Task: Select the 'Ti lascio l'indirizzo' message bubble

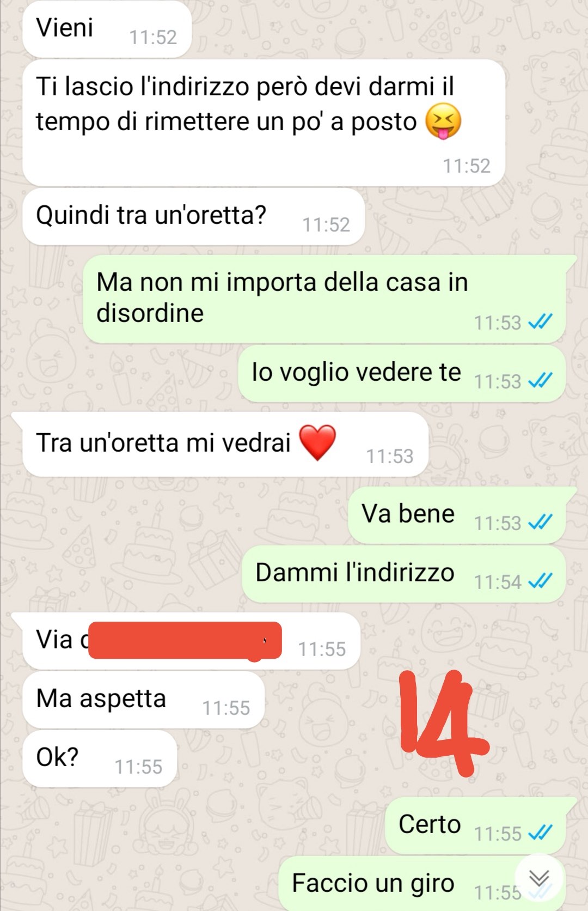Action: coord(264,123)
